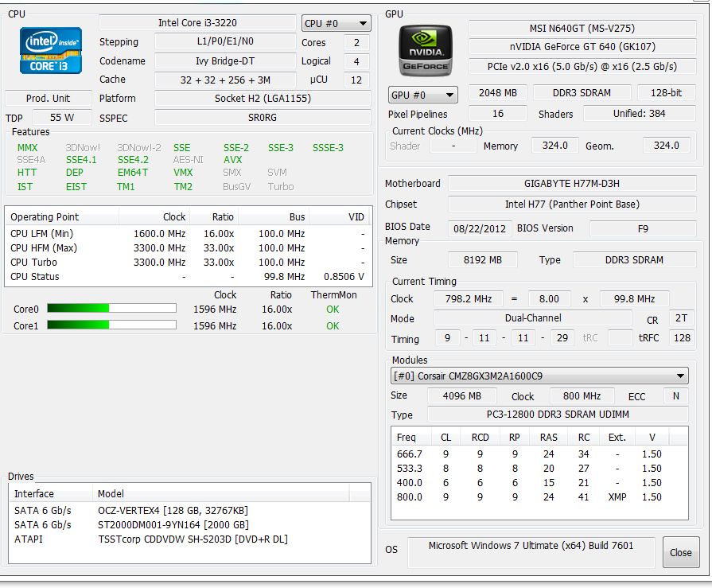Click the Interface column header in Drives

click(50, 493)
